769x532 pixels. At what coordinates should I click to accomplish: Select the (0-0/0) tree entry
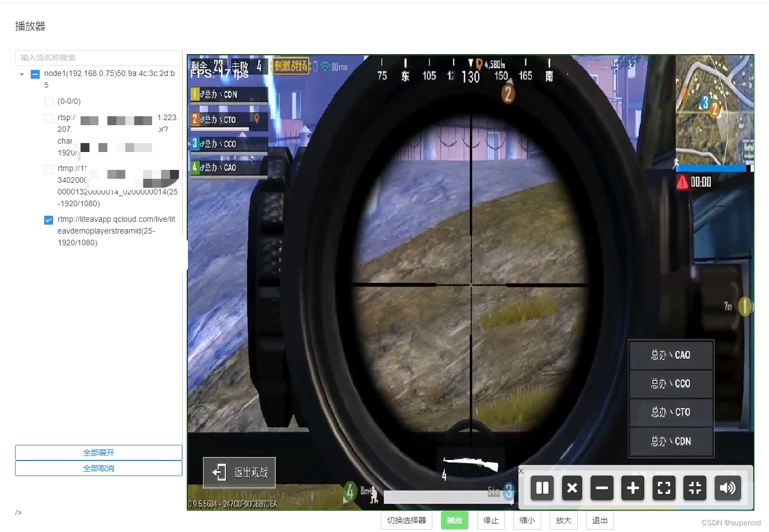pos(69,102)
